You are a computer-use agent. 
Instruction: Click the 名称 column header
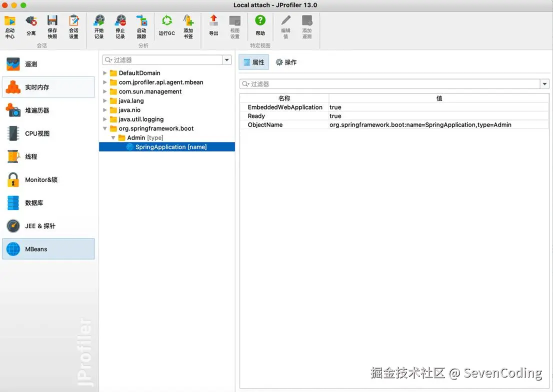click(x=284, y=98)
